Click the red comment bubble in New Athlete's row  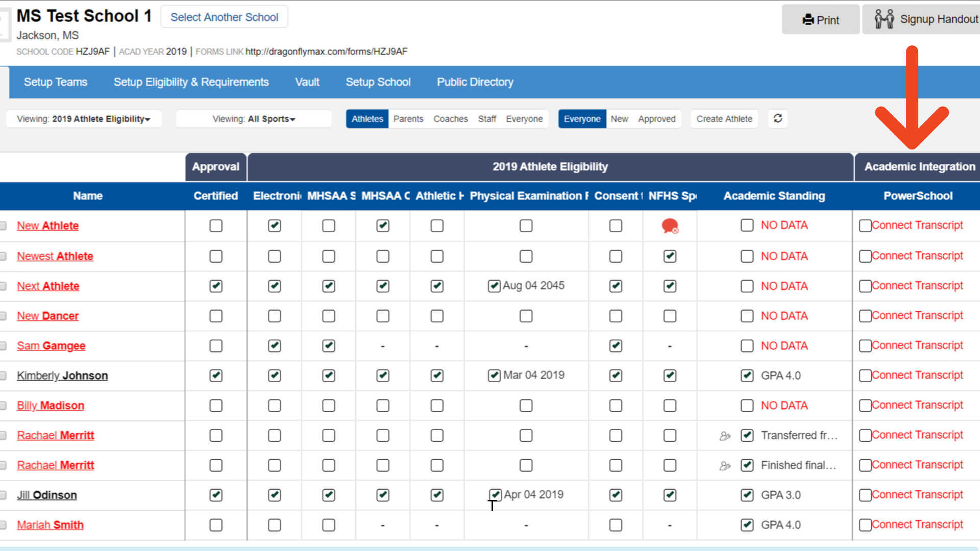[670, 226]
